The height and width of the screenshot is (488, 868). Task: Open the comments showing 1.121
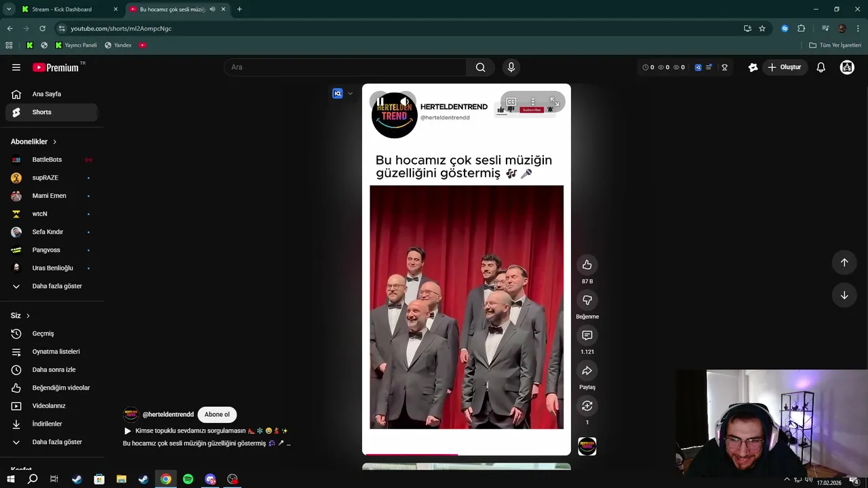587,335
